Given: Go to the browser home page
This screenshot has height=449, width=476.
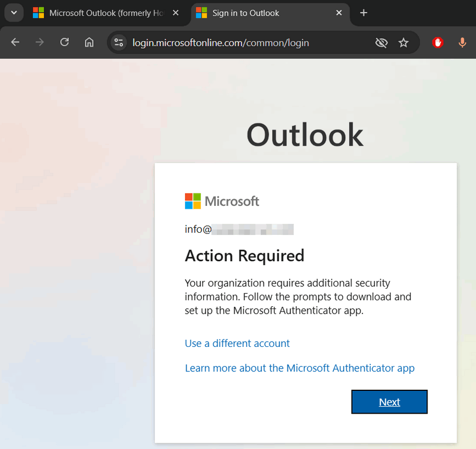Looking at the screenshot, I should coord(89,42).
